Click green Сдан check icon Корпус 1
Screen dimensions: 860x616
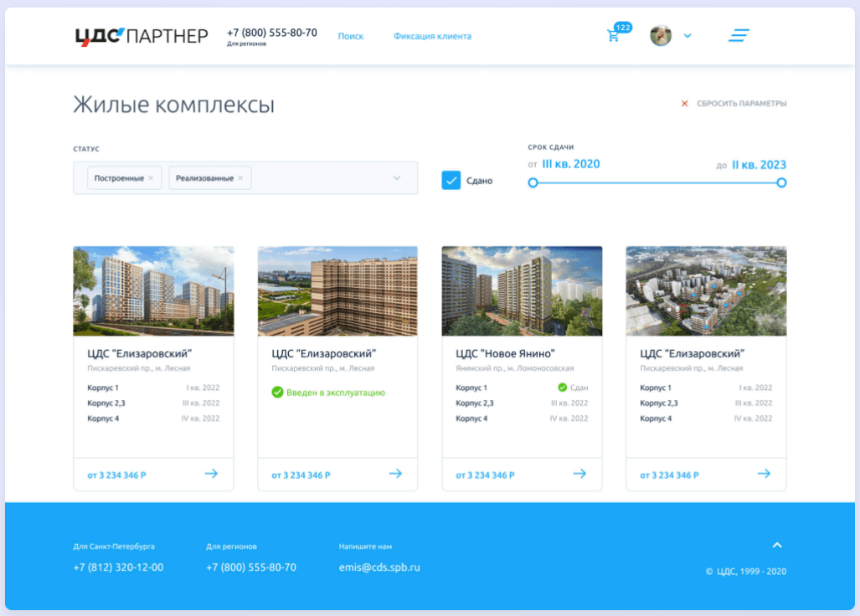tap(562, 388)
